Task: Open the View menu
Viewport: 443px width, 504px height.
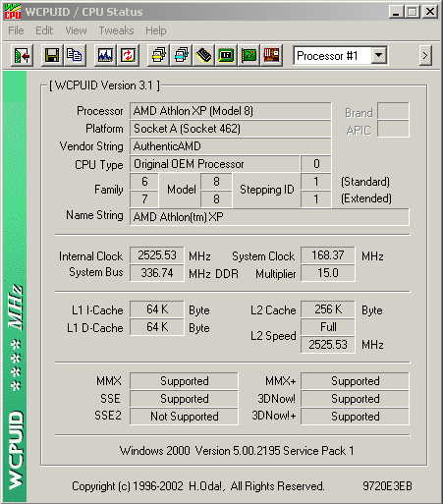Action: click(76, 30)
